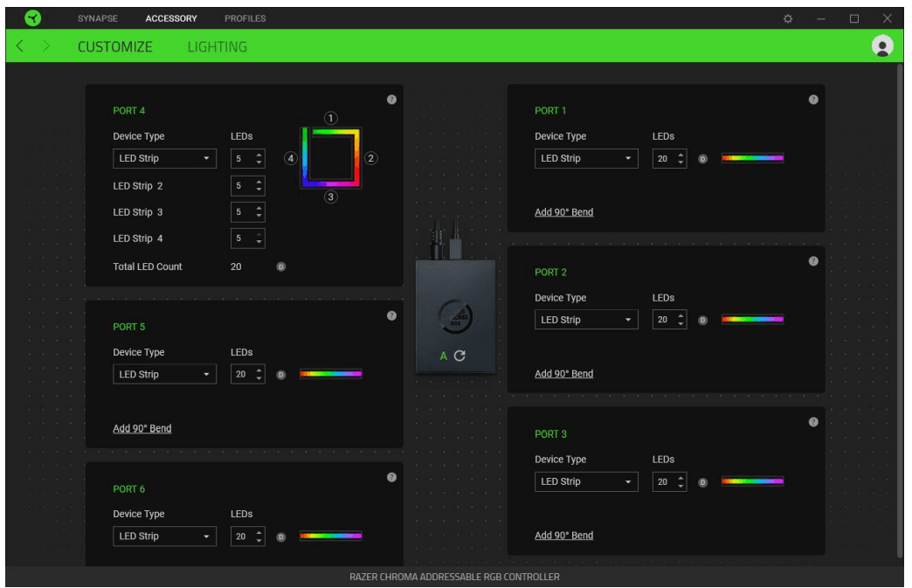Open the Port 4 Device Type dropdown
Screen dimensions: 912x588
[164, 158]
